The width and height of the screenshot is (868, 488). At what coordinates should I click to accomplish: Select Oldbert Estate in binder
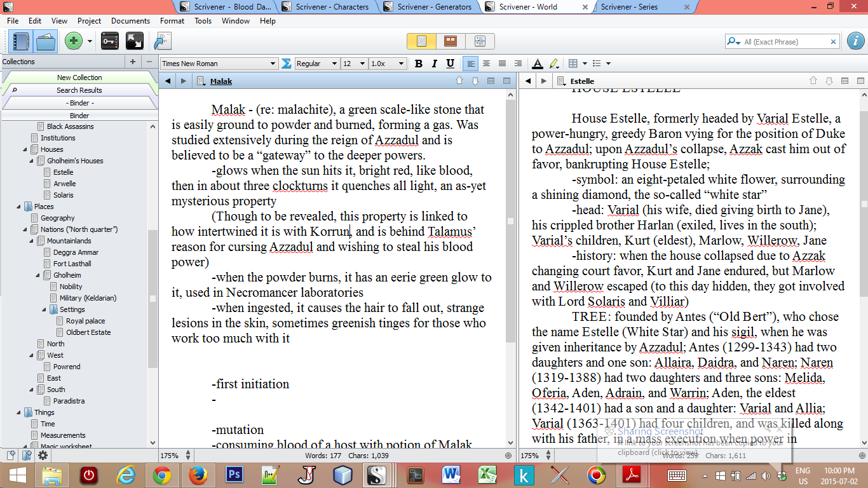coord(88,332)
